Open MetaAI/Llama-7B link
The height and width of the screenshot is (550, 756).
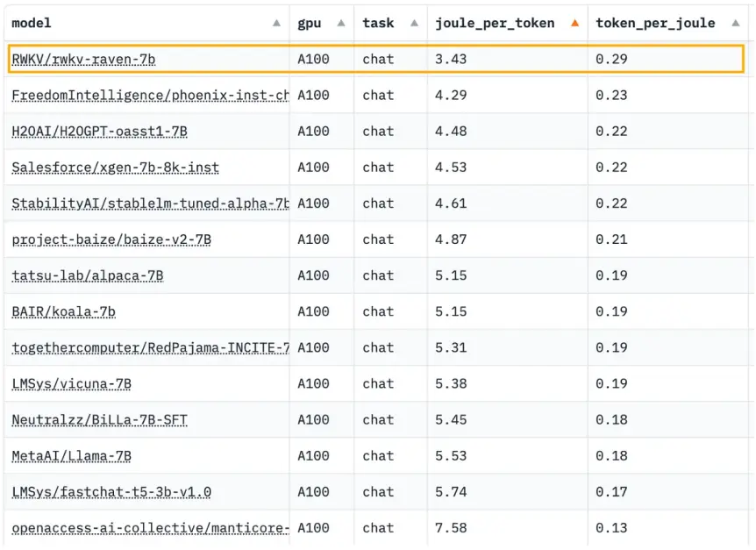click(x=71, y=456)
